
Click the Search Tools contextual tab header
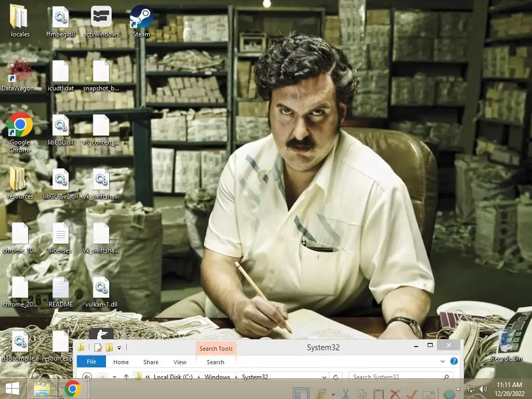[216, 349]
